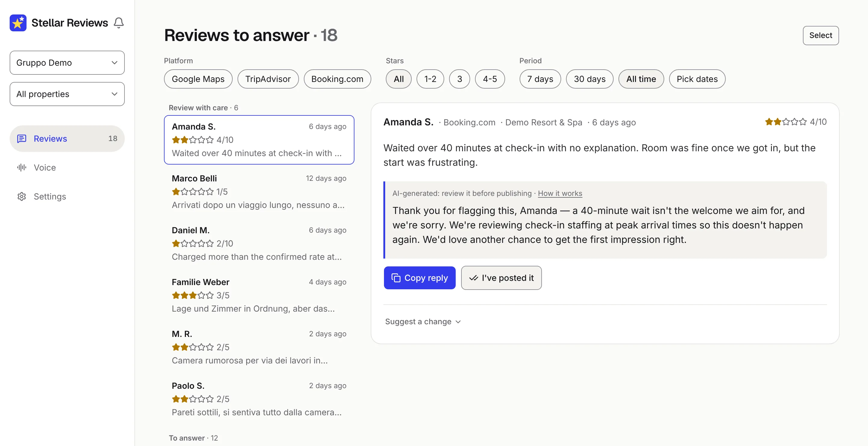The height and width of the screenshot is (446, 868).
Task: Open the All properties dropdown
Action: point(67,94)
